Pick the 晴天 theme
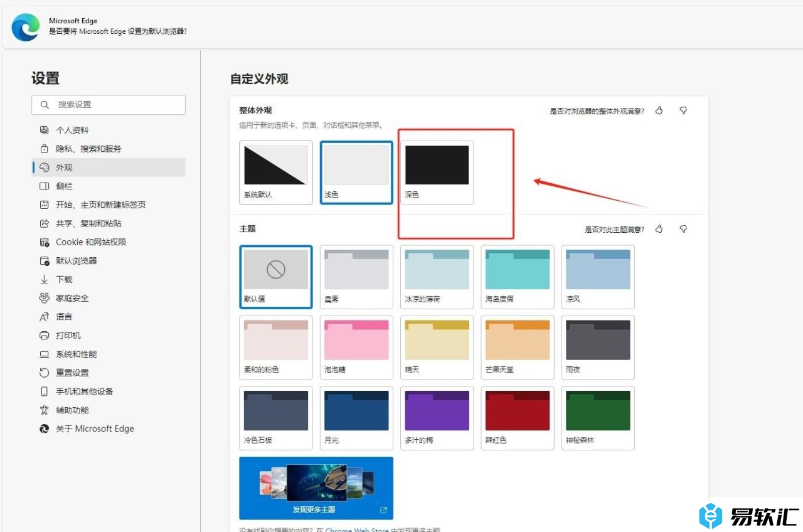 (x=437, y=348)
